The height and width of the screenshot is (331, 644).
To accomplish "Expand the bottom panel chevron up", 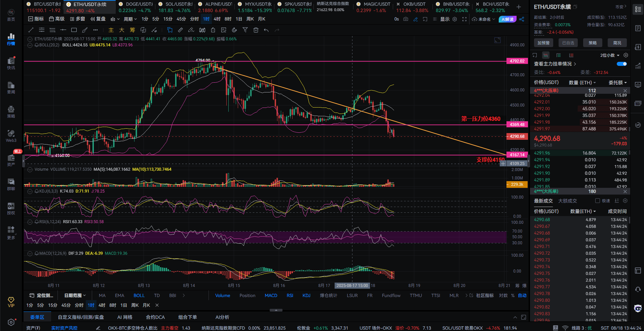I will coord(515,317).
